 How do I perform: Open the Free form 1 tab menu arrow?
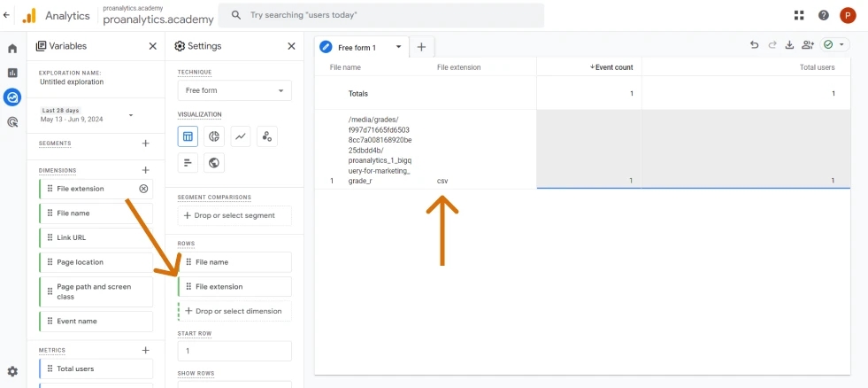(x=398, y=47)
